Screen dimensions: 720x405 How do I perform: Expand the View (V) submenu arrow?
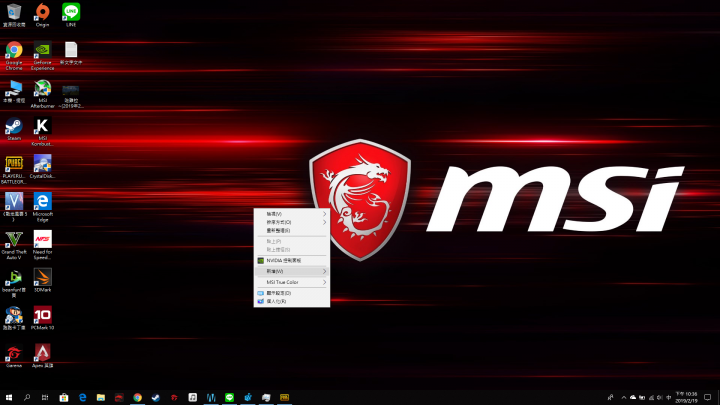tap(324, 214)
